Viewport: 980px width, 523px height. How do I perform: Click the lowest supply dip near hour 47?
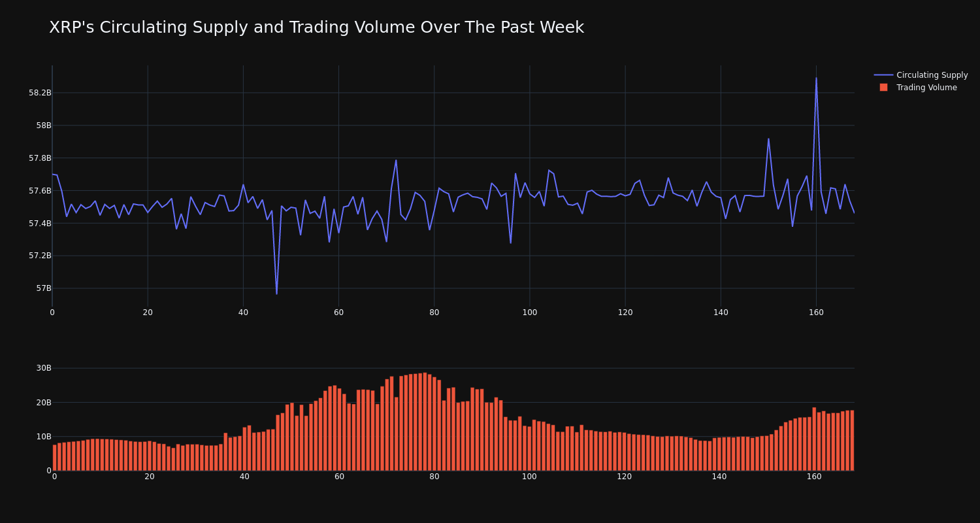click(276, 294)
